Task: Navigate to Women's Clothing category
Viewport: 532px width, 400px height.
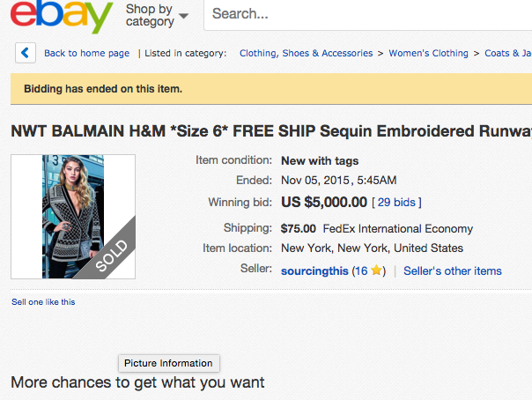Action: 428,53
